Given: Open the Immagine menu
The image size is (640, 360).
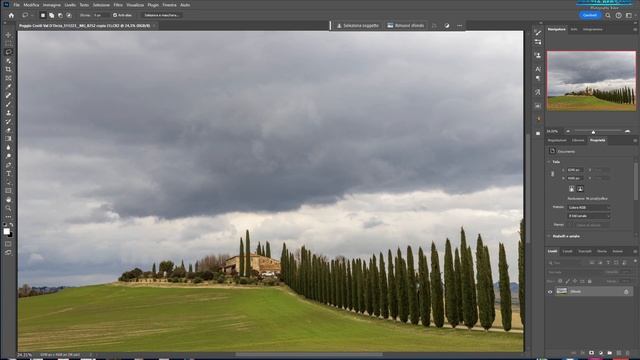Looking at the screenshot, I should coord(52,5).
